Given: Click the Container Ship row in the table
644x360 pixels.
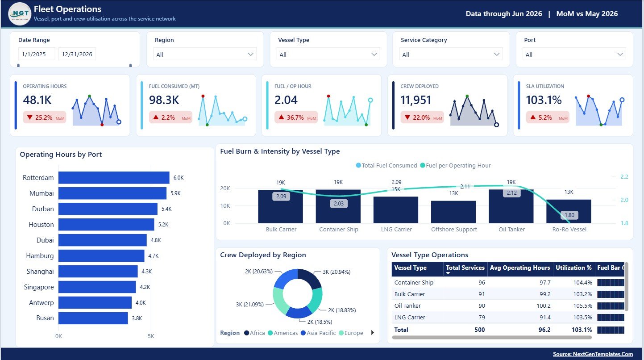Looking at the screenshot, I should [508, 283].
